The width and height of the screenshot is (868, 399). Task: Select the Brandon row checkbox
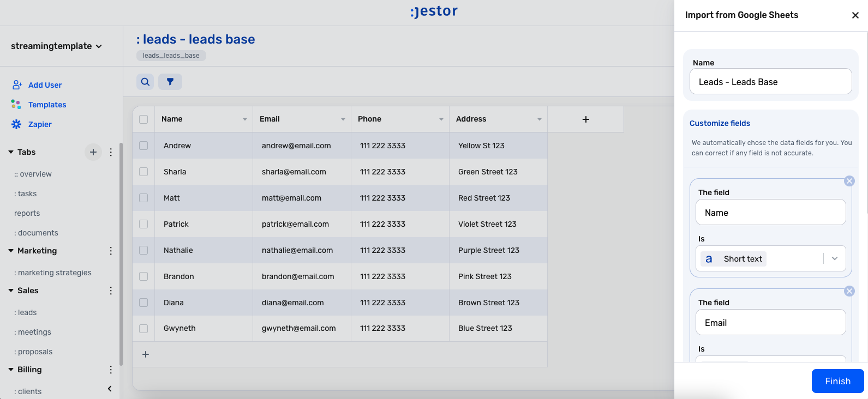[x=143, y=276]
